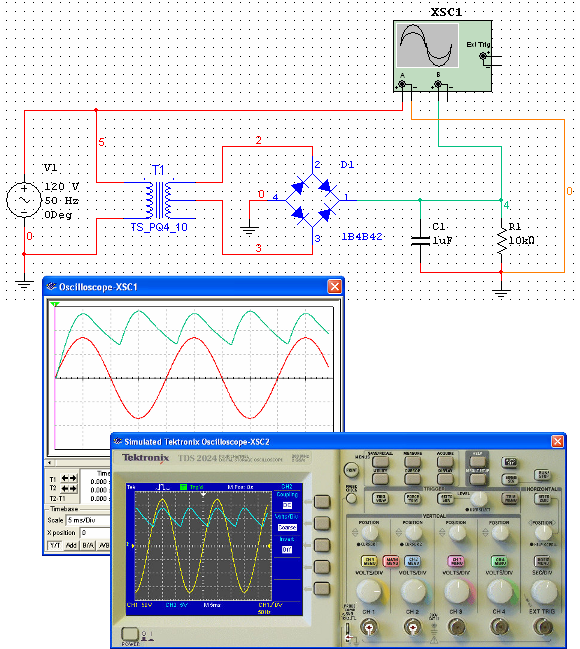Click the CH 2 MENU blue button
Screen dimensions: 580x649
(412, 561)
